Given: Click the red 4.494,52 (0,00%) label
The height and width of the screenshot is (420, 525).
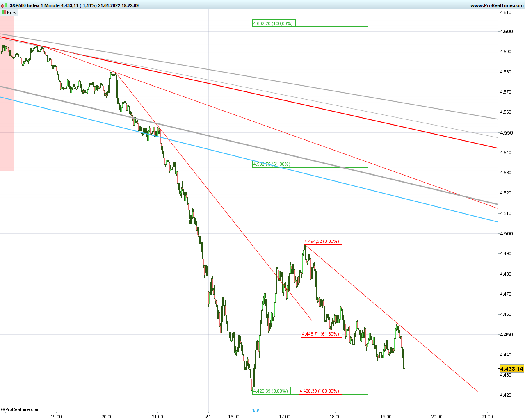Looking at the screenshot, I should point(322,241).
